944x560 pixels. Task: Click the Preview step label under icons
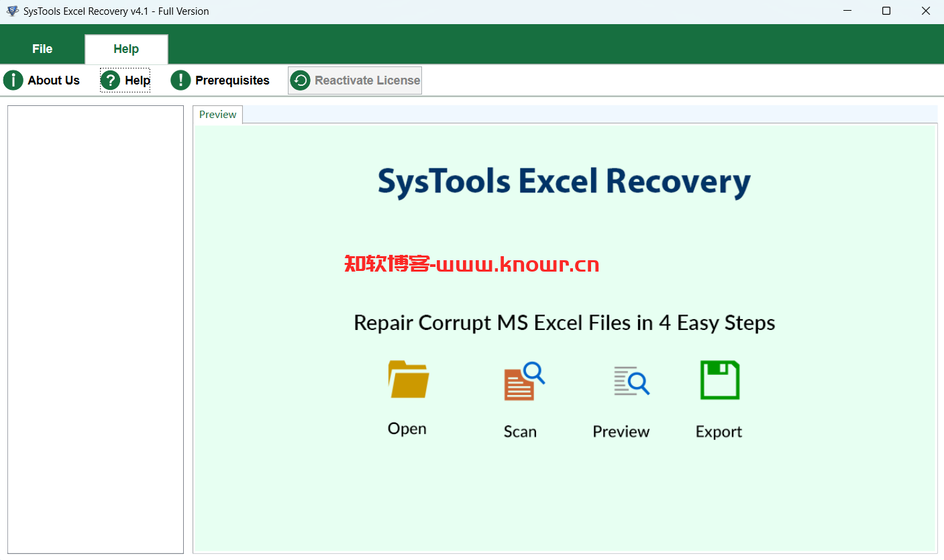(621, 432)
